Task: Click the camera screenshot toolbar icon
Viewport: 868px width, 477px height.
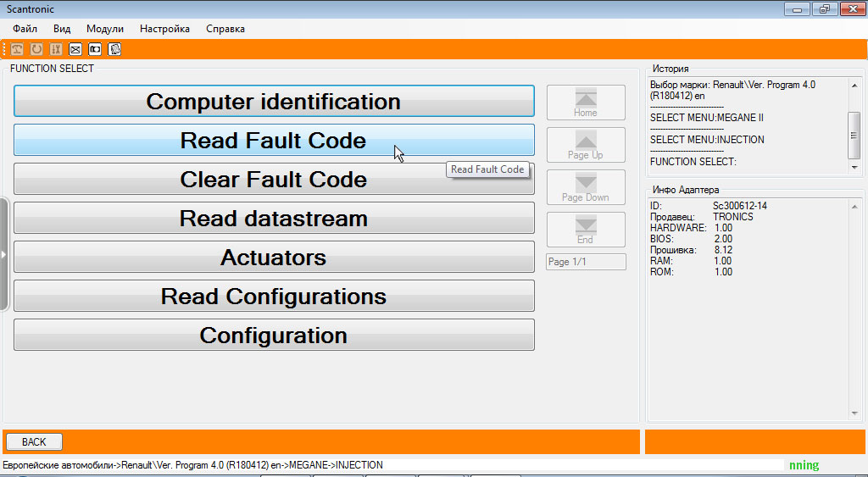Action: click(95, 49)
